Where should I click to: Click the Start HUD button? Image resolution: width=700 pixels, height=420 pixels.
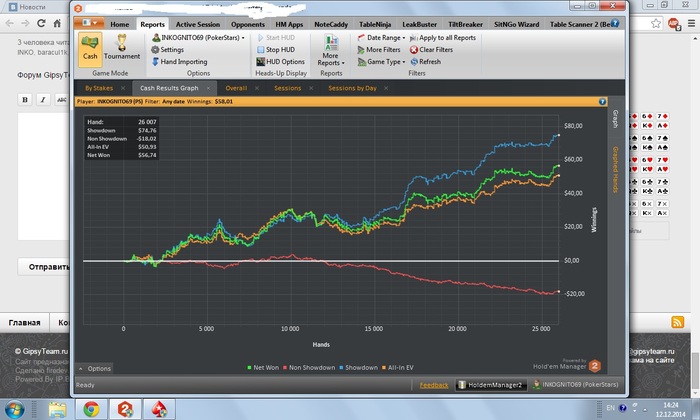[276, 37]
